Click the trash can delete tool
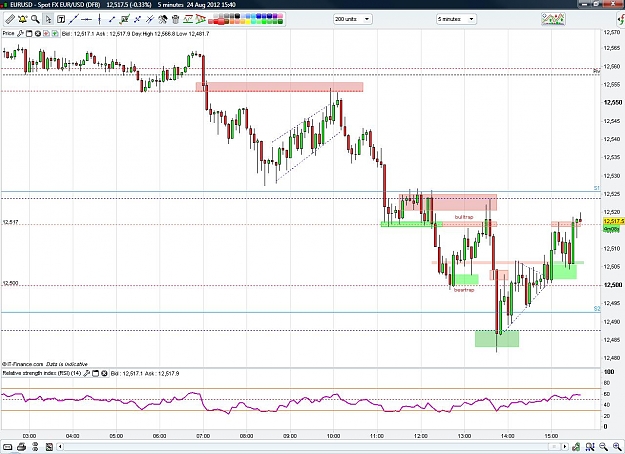This screenshot has height=454, width=625. (175, 19)
